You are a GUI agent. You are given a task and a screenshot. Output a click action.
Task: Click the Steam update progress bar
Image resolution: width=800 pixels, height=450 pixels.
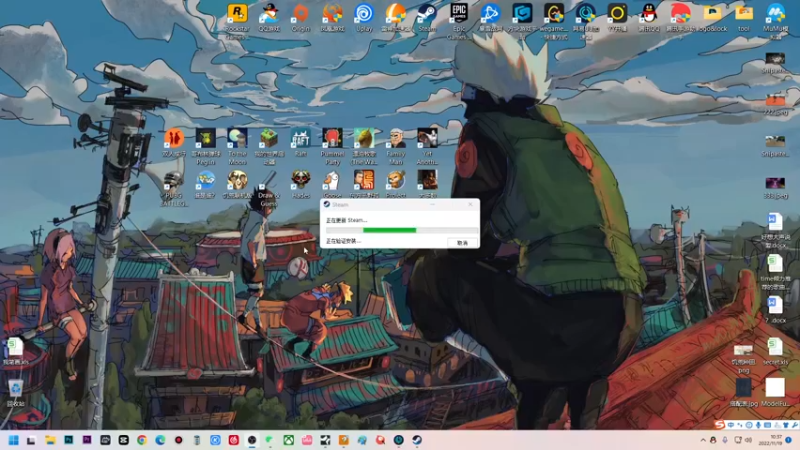click(402, 231)
